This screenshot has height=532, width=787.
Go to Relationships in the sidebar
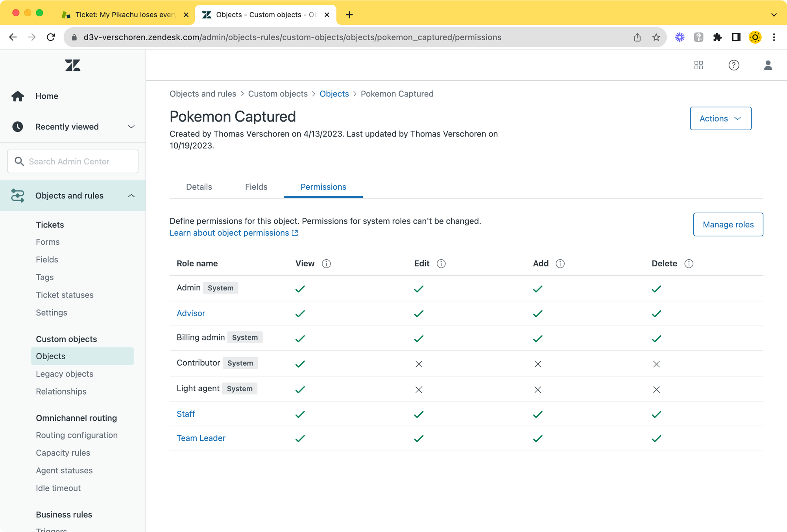tap(61, 392)
